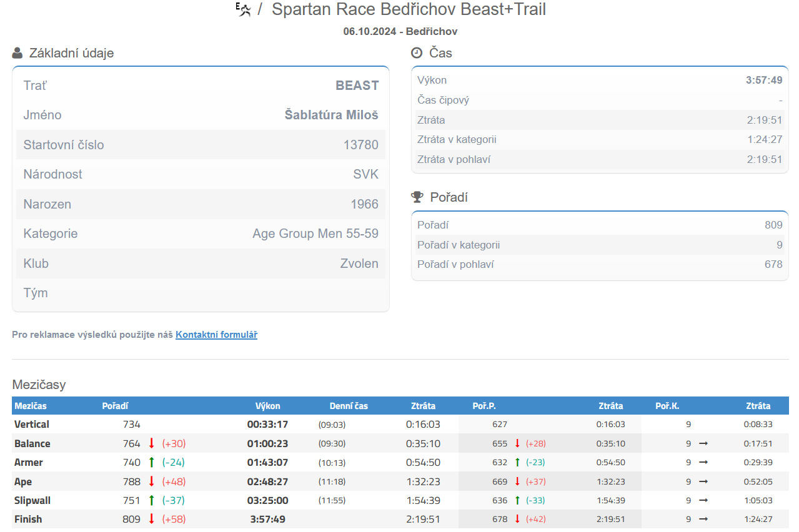
Task: Click the Balance split row name
Action: 32,443
